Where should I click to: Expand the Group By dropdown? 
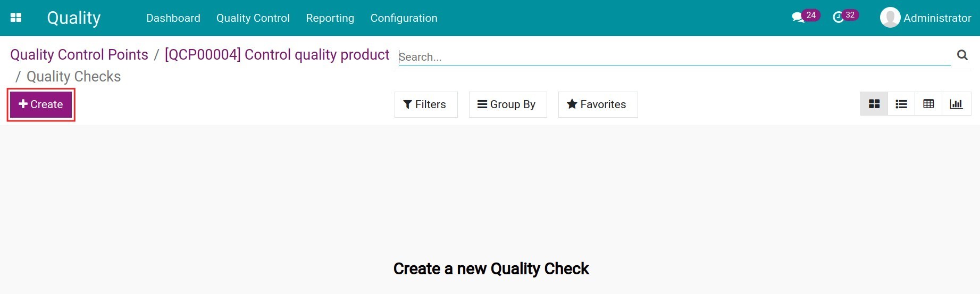[507, 104]
